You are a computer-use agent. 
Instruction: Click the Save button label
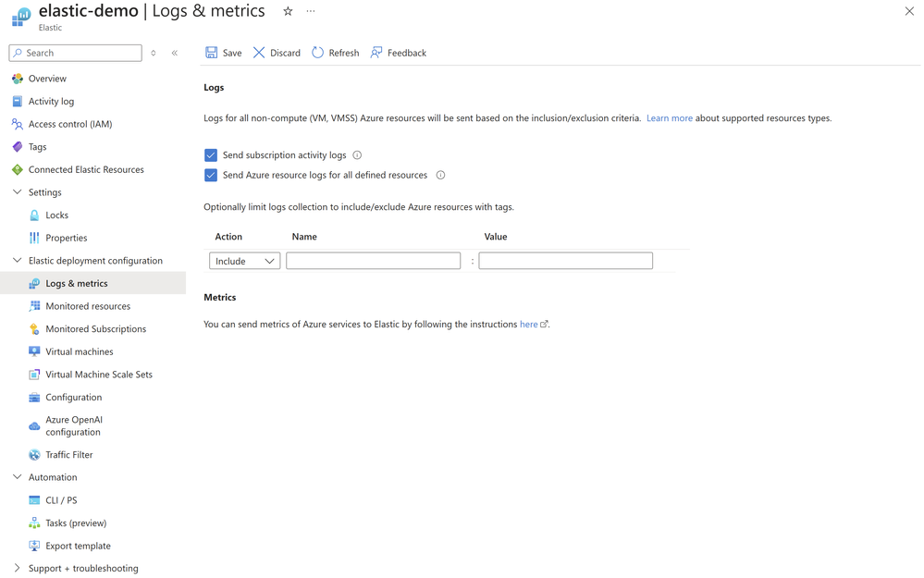click(x=232, y=53)
